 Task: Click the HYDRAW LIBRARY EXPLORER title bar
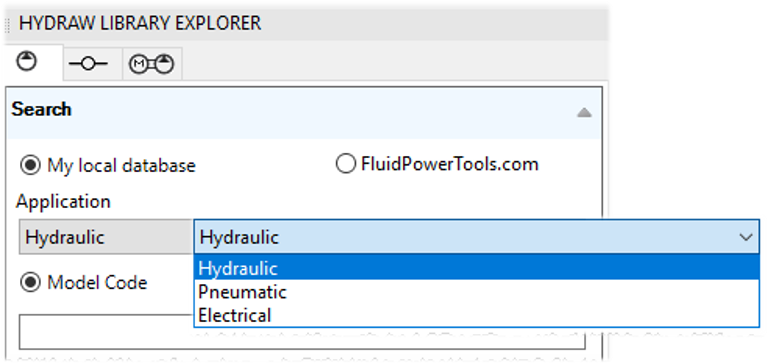306,24
